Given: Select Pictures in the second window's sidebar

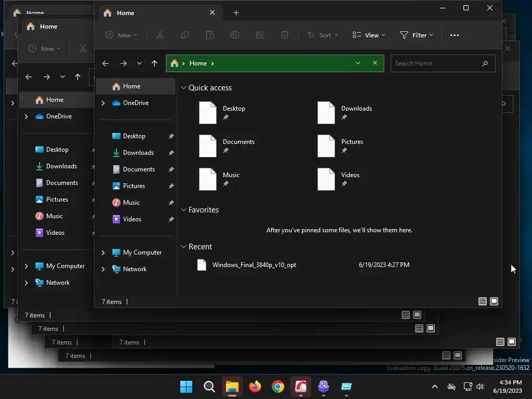Looking at the screenshot, I should (57, 199).
